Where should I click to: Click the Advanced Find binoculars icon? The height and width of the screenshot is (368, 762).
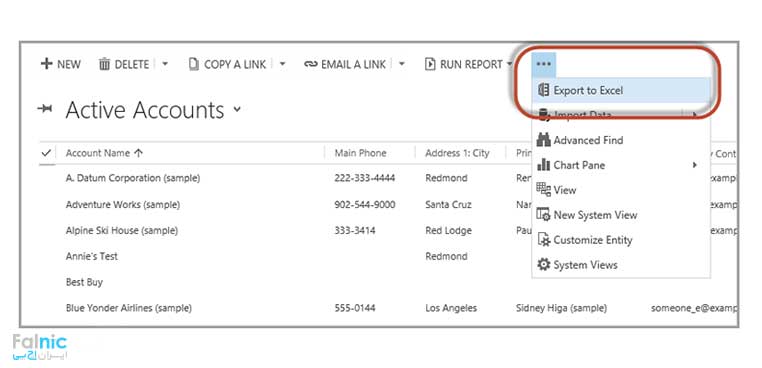pyautogui.click(x=543, y=140)
